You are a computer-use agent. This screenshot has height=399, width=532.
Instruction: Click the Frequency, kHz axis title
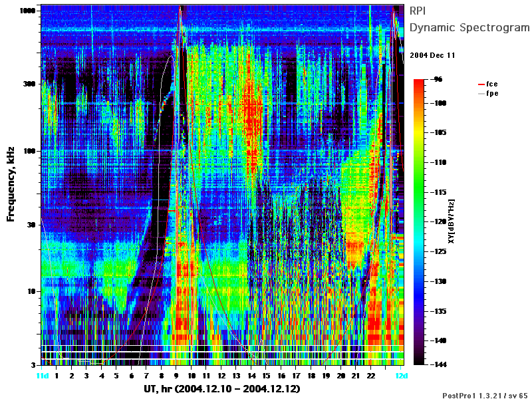[x=11, y=184]
